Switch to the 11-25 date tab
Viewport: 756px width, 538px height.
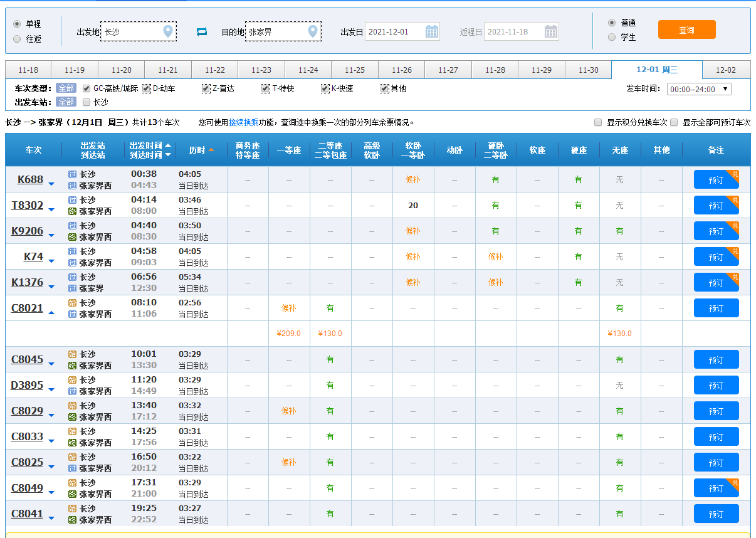click(354, 70)
